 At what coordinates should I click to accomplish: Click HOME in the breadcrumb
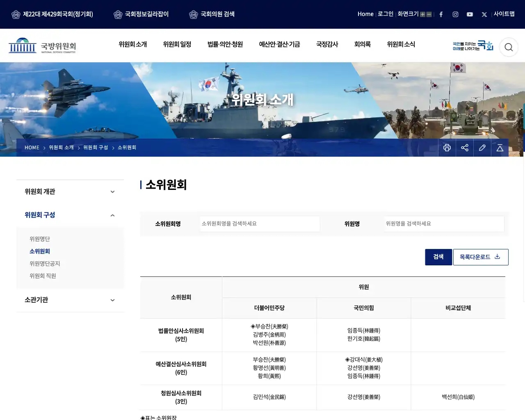coord(32,148)
